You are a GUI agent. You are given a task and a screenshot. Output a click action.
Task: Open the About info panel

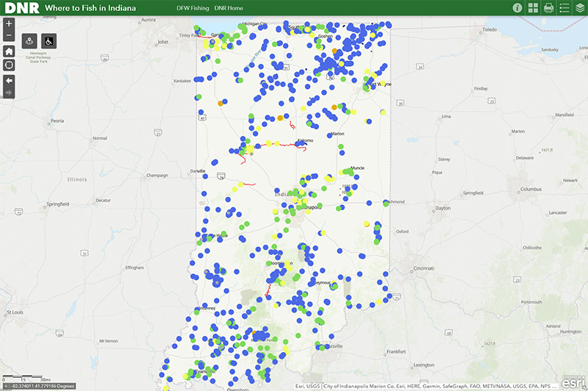tap(517, 8)
